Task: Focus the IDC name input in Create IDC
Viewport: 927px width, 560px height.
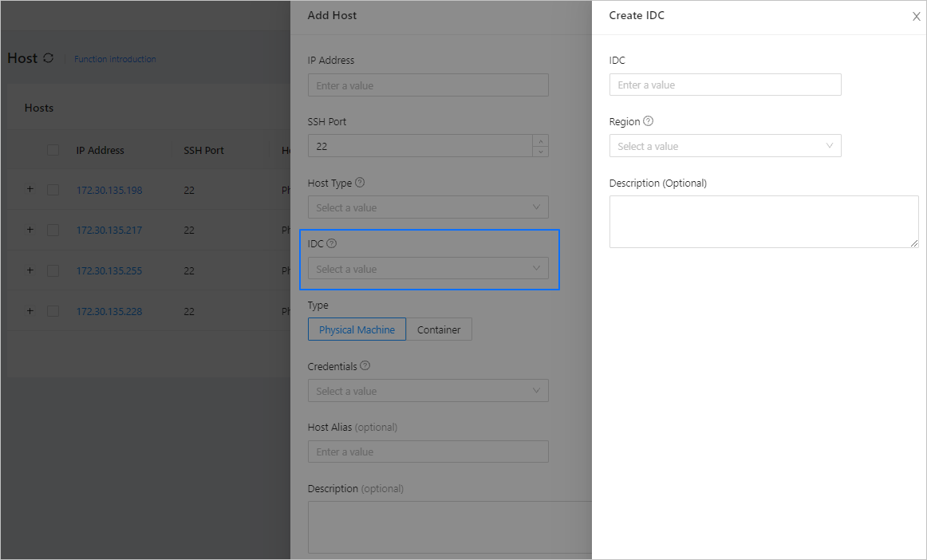Action: [725, 85]
